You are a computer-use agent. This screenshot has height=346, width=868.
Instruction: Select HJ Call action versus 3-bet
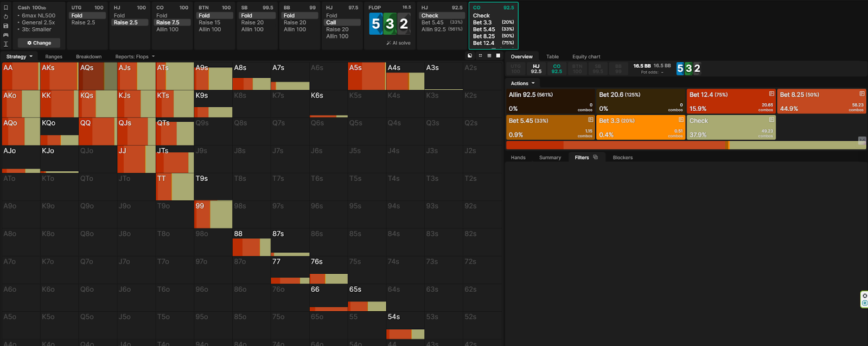pos(342,22)
